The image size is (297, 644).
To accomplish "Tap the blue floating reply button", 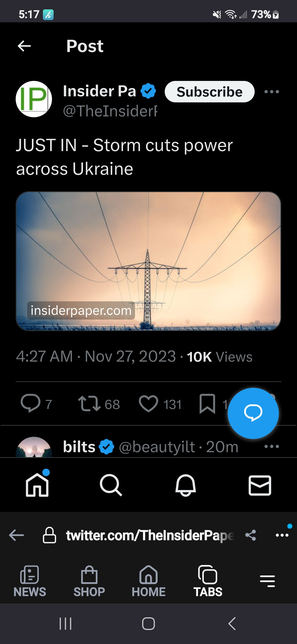I will pos(253,413).
